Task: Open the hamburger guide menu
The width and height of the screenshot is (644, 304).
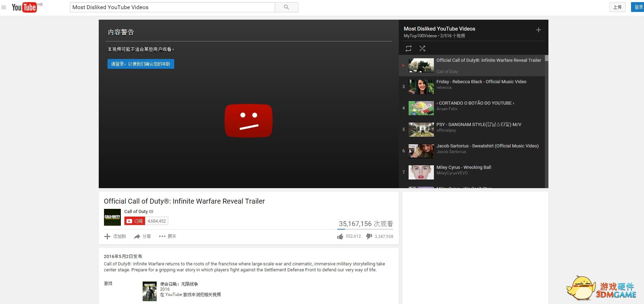Action: 4,7
